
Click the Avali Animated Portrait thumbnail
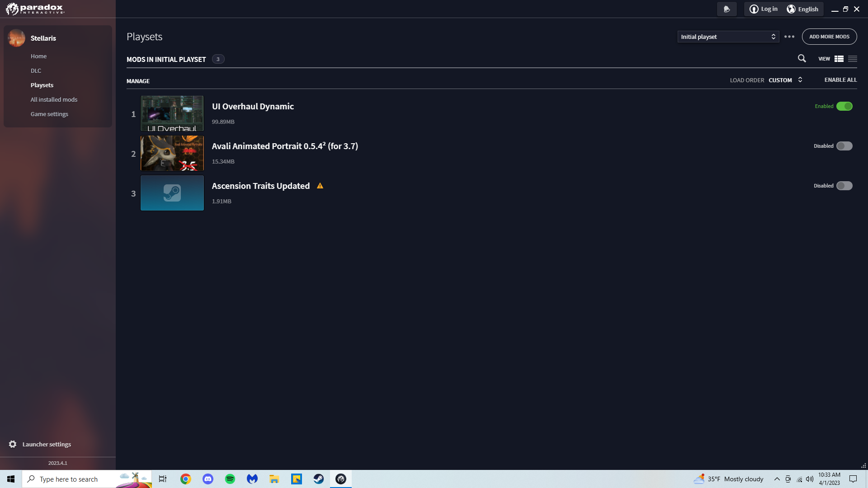click(x=172, y=153)
